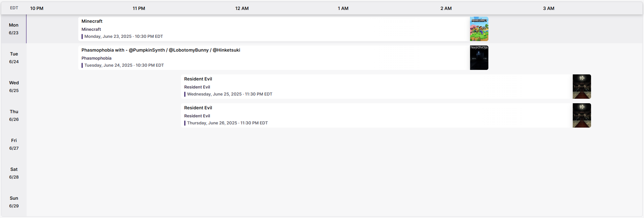Open the Minecraft game cover thumbnail
The image size is (644, 218).
[x=479, y=29]
